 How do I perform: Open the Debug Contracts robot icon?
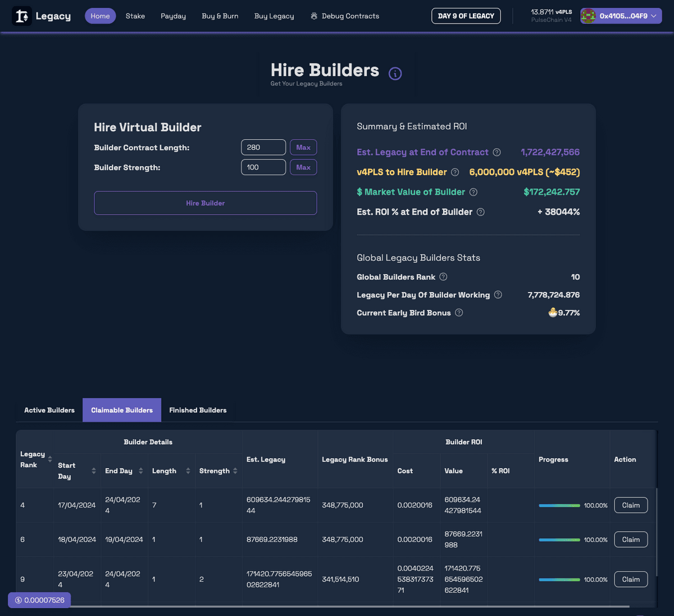coord(314,16)
